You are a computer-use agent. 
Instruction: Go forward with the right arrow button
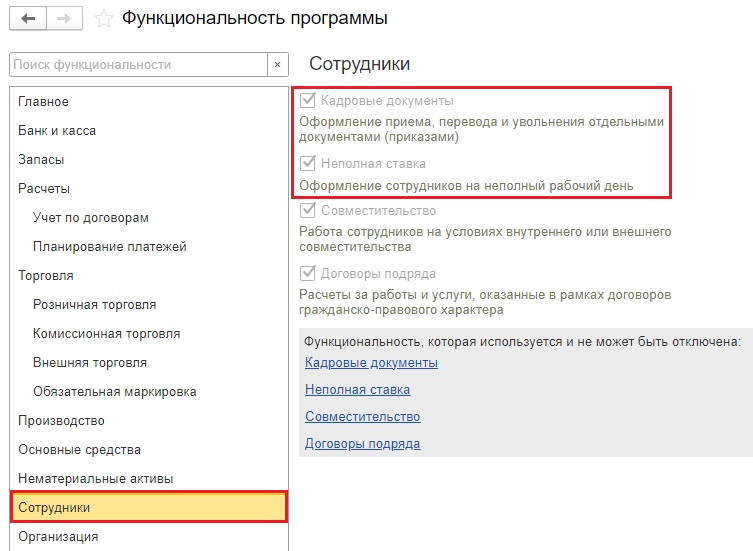pyautogui.click(x=64, y=19)
